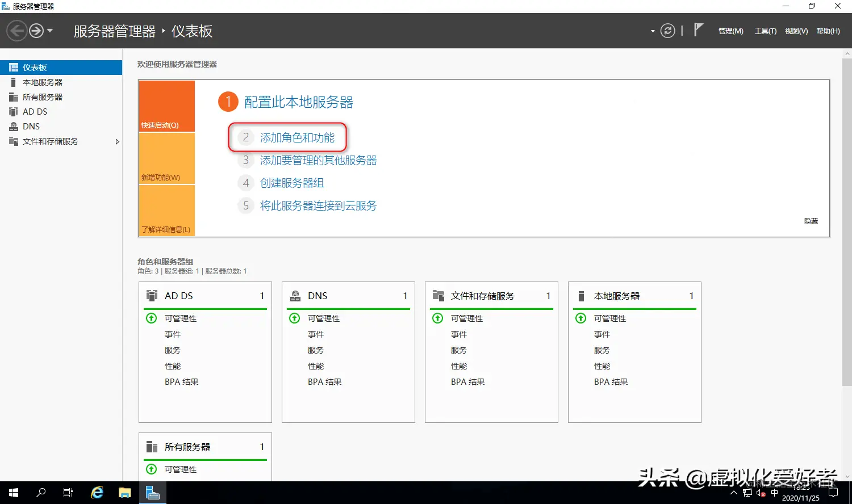Expand 文件和存储服务 using its arrow
Viewport: 852px width, 504px height.
118,141
